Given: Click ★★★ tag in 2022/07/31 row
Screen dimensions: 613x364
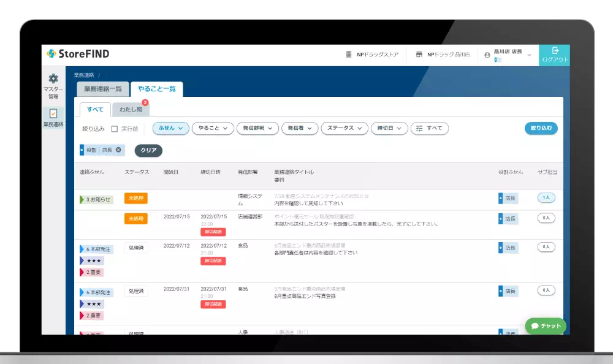Looking at the screenshot, I should [92, 304].
